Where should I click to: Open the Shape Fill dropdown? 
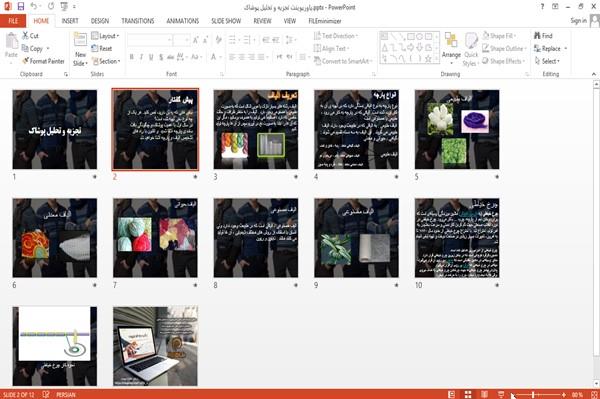click(499, 36)
